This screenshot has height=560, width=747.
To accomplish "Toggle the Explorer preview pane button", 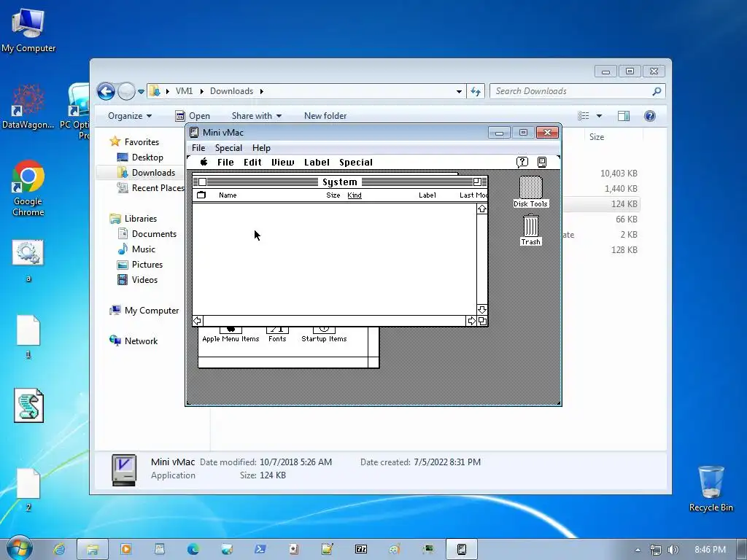I will pyautogui.click(x=623, y=116).
